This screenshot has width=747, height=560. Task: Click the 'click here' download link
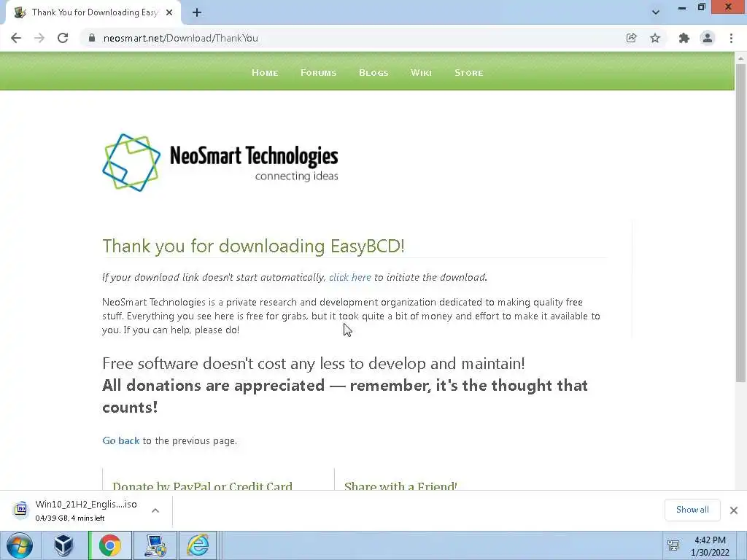point(349,277)
